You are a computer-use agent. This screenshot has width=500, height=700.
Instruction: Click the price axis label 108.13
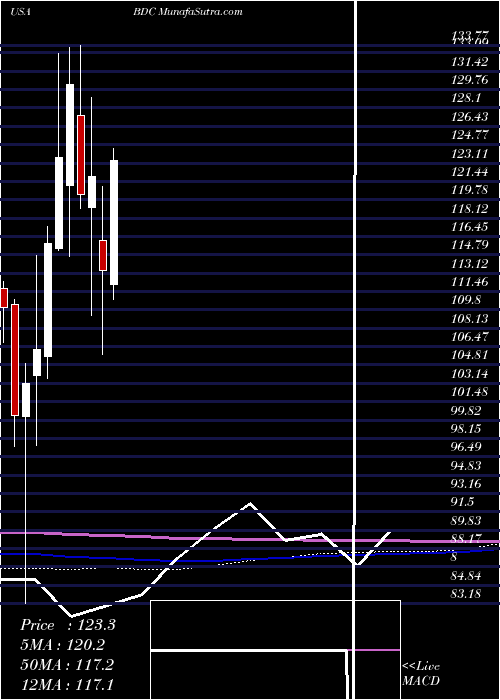469,318
